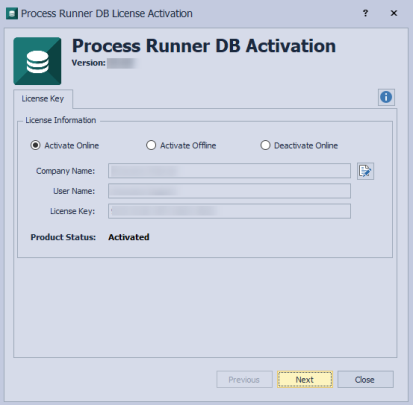Click the Next button
The height and width of the screenshot is (405, 413).
(305, 379)
